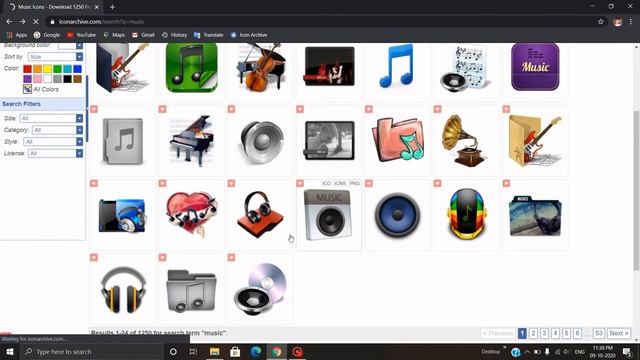Toggle favorite marker on silver speaker icon

(x=231, y=109)
